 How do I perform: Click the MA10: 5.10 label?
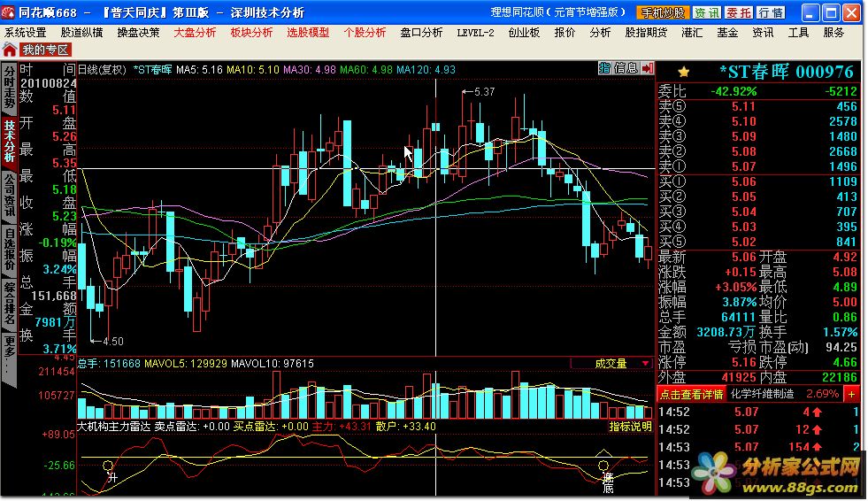253,70
